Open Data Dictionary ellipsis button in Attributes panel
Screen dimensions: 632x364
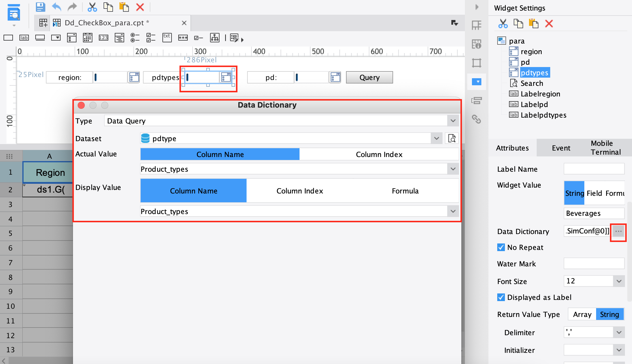618,232
